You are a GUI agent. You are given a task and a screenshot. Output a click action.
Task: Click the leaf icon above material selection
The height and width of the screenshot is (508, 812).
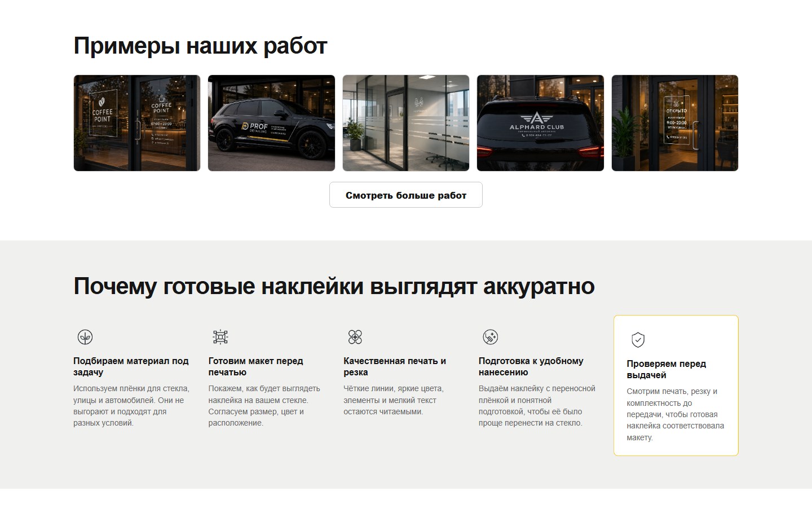85,337
